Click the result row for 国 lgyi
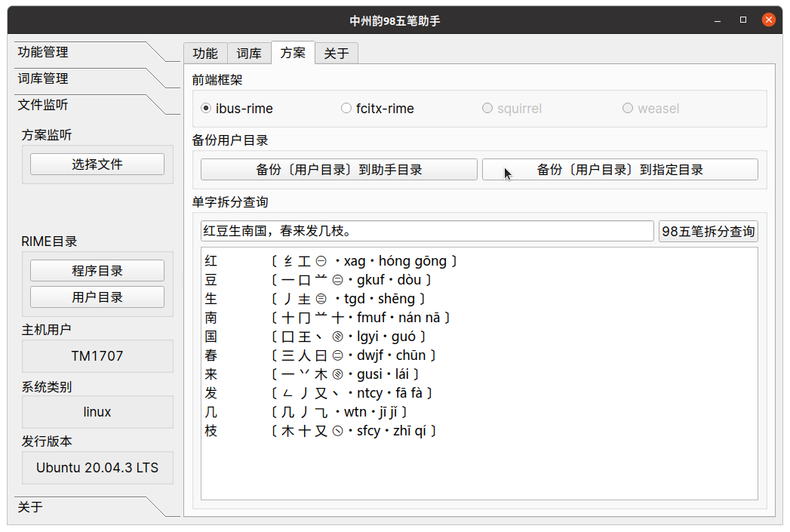790x532 pixels. click(x=315, y=337)
